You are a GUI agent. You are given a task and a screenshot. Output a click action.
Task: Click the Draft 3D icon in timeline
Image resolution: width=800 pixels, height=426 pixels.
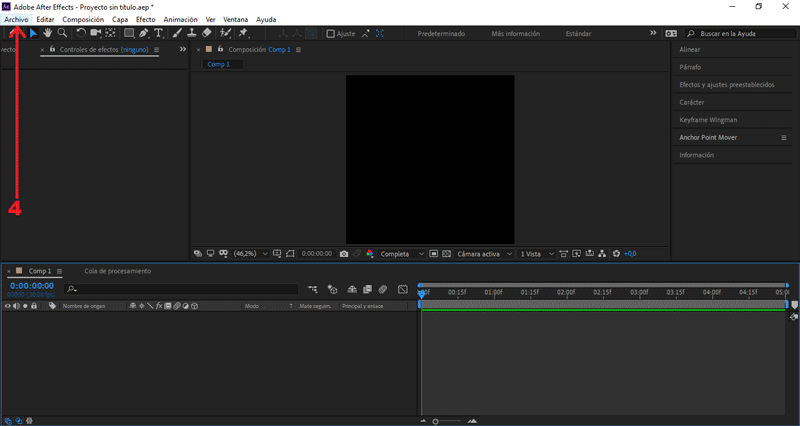point(332,289)
